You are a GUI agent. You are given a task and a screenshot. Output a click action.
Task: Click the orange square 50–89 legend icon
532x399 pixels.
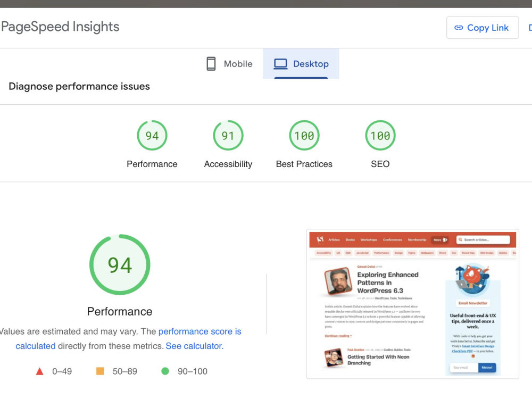point(100,371)
